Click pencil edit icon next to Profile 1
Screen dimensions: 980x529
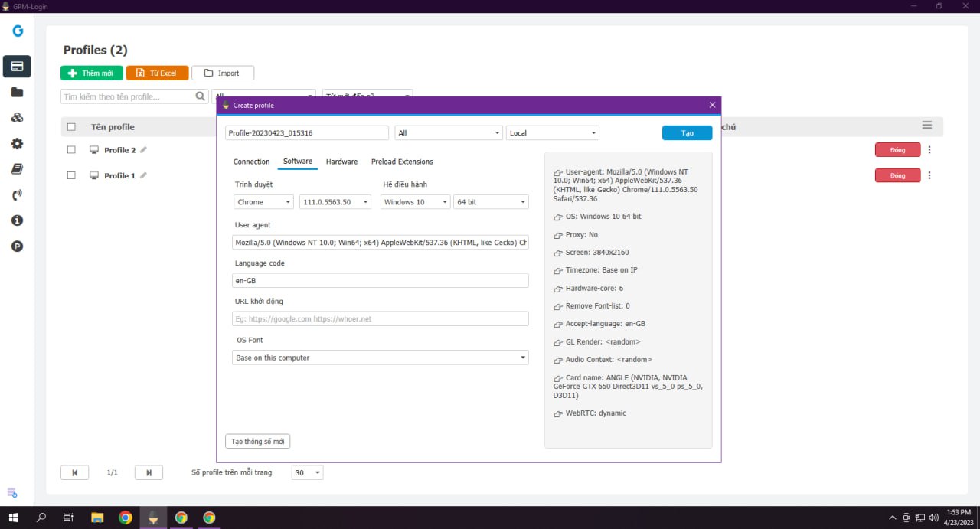tap(143, 175)
